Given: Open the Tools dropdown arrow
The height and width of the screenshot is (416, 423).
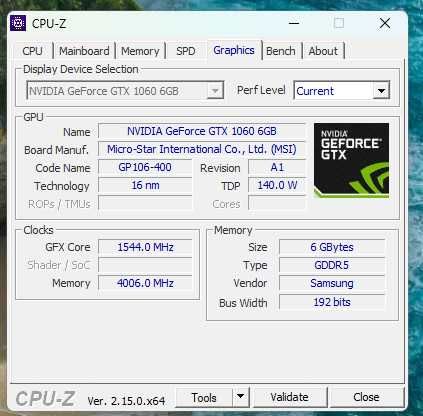Looking at the screenshot, I should tap(241, 397).
